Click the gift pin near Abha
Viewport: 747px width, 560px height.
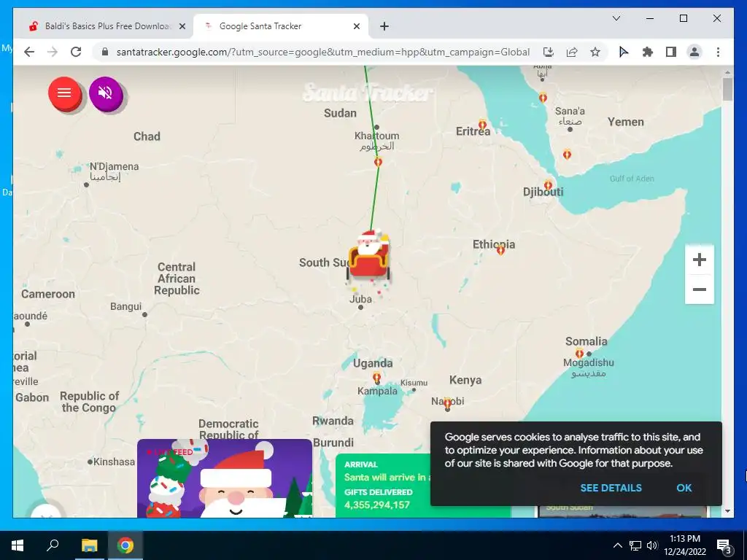pyautogui.click(x=543, y=98)
